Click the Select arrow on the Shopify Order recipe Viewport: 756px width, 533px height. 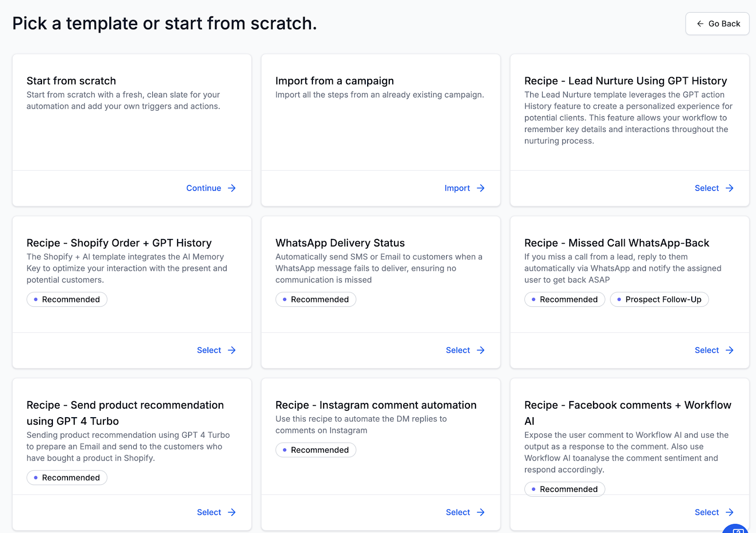(x=232, y=350)
